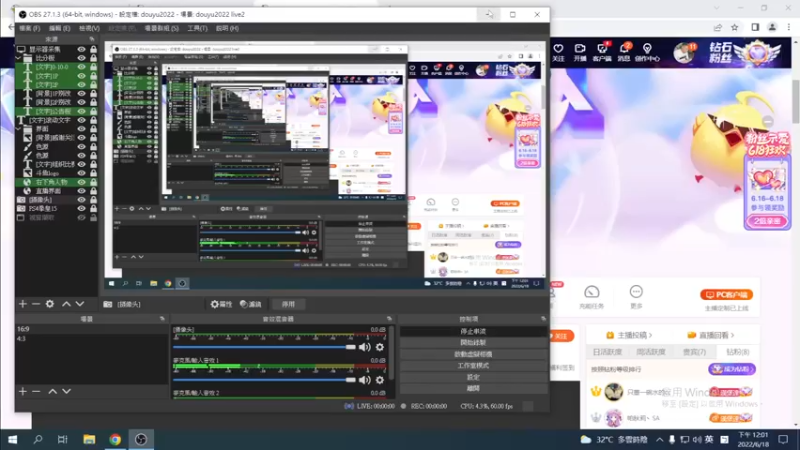This screenshot has height=450, width=800.
Task: Move selected scene down
Action: pos(66,391)
